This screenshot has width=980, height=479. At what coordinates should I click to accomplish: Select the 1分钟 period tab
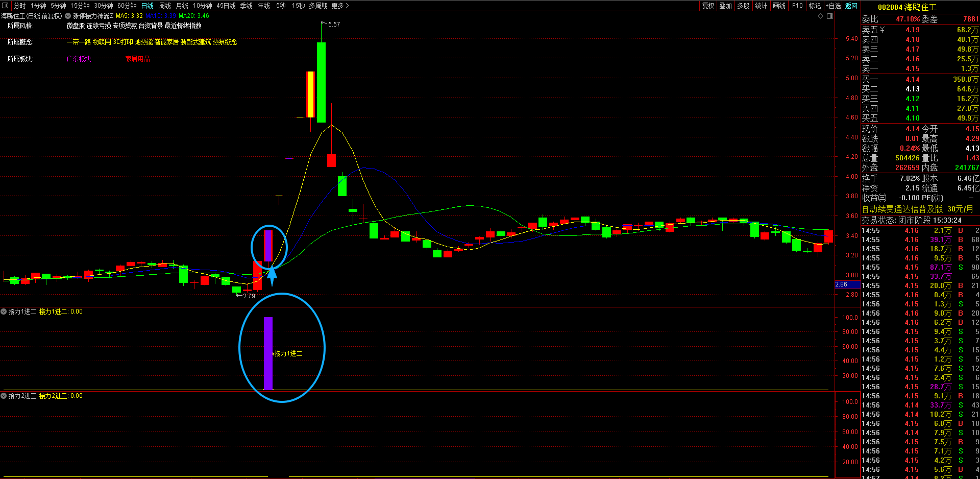pos(38,6)
